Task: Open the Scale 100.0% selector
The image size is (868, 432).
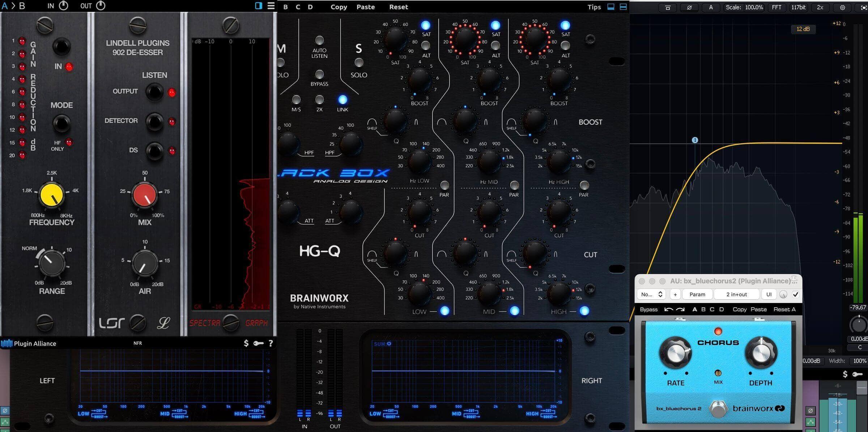Action: pyautogui.click(x=744, y=7)
